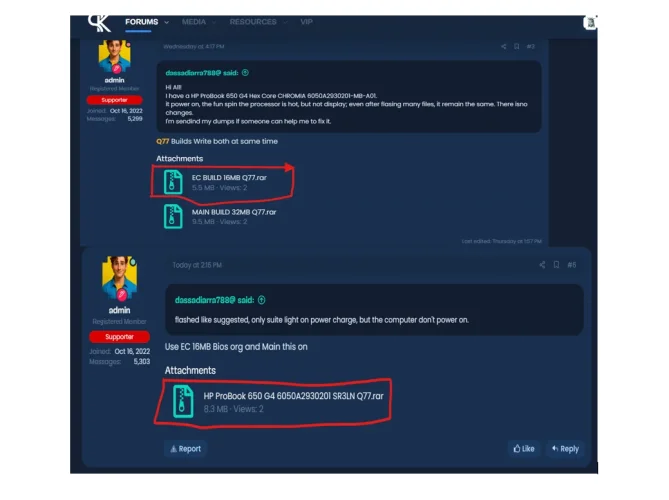Viewport: 669px width, 500px height.
Task: Go to the VIP tab
Action: (x=306, y=22)
